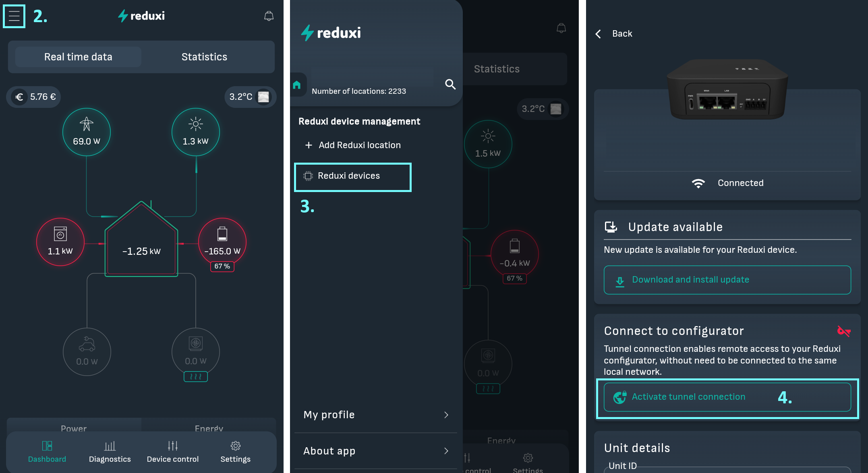Screen dimensions: 868x473
Task: Tap the euro cost chip 5.76 €
Action: 34,97
